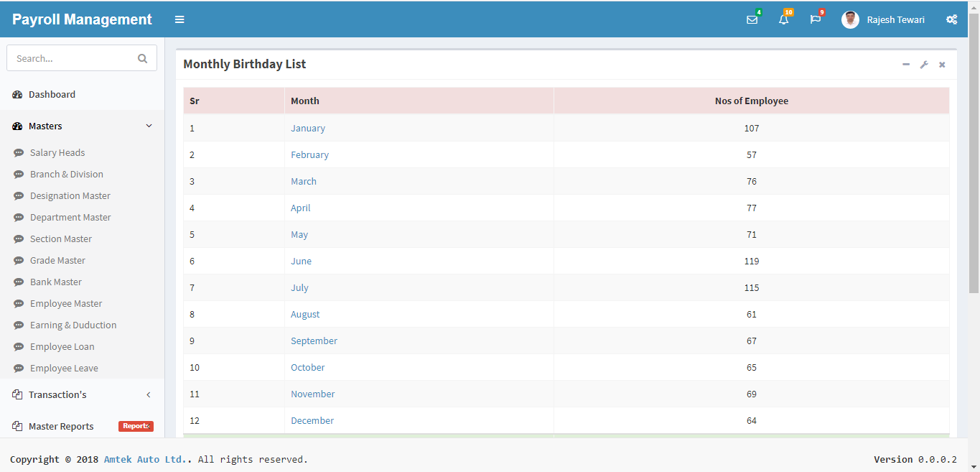Open the notifications bell icon
The height and width of the screenshot is (472, 980).
tap(783, 19)
